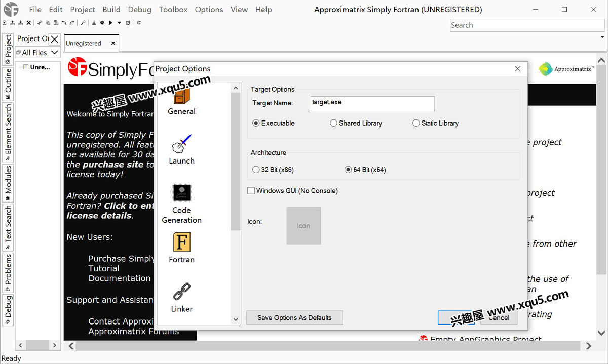Click the last toolbar icon after separator
The height and width of the screenshot is (364, 608).
click(x=139, y=23)
